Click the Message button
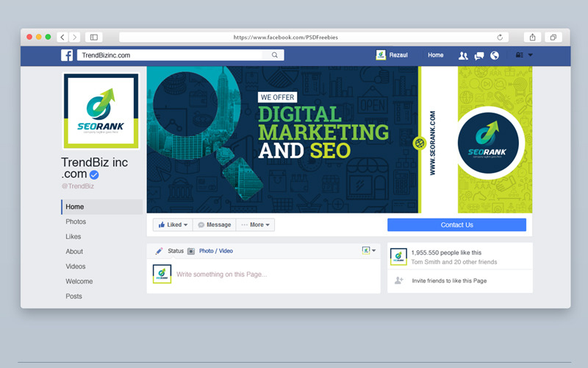 215,224
